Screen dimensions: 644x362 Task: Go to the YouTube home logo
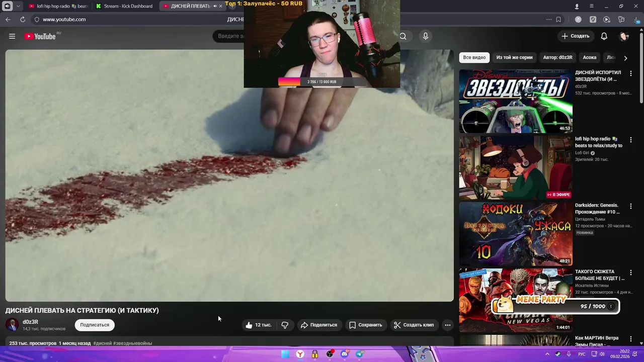pyautogui.click(x=40, y=36)
